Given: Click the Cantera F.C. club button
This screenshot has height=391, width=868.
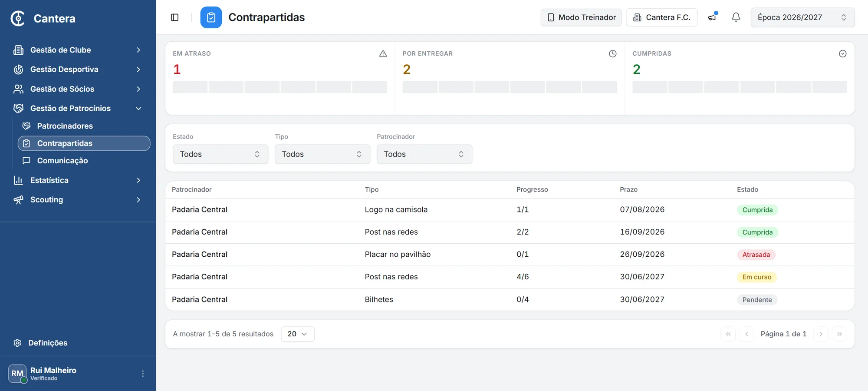Looking at the screenshot, I should click(661, 17).
